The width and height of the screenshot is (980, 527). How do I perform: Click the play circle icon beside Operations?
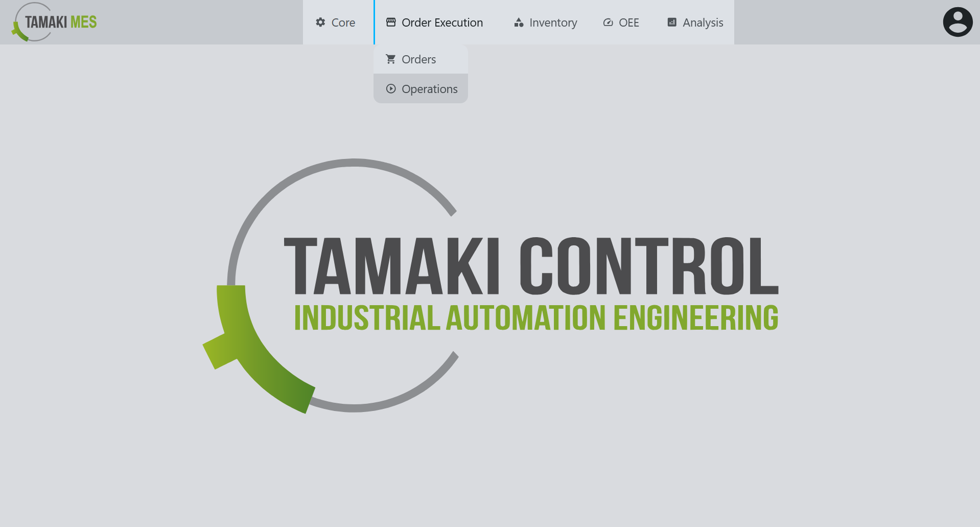point(391,89)
